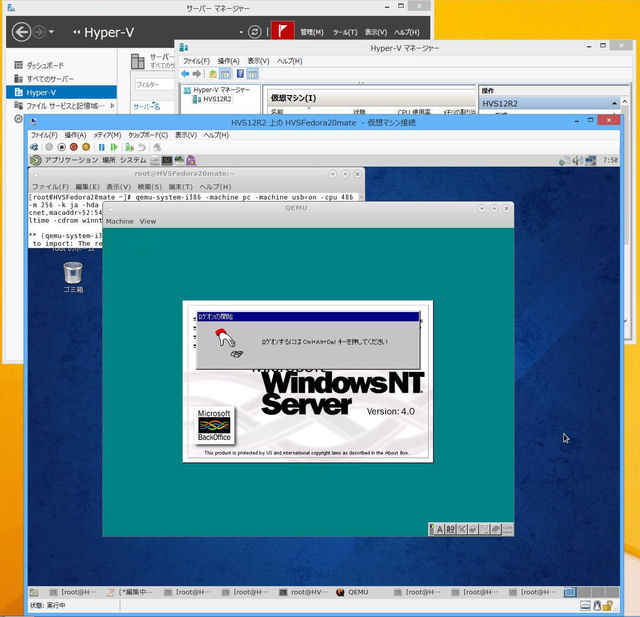Open ツール(T) menu in Server Manager
Image resolution: width=640 pixels, height=617 pixels.
pos(345,32)
